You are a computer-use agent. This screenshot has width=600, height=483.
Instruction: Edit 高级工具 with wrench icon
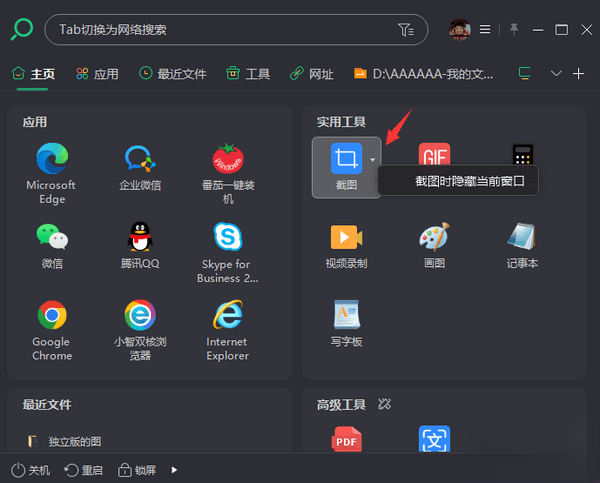(x=384, y=404)
